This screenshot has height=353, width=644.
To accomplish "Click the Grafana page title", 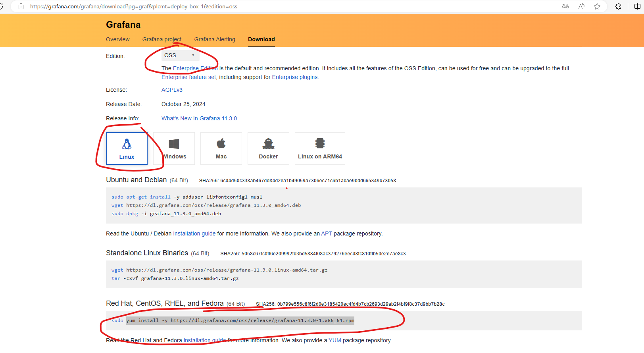I will click(123, 25).
